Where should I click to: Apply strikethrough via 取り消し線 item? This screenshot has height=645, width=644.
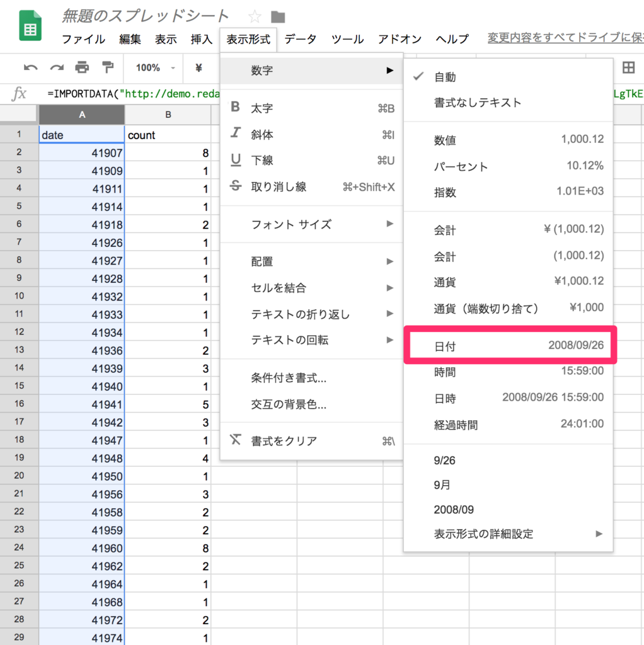tap(311, 186)
